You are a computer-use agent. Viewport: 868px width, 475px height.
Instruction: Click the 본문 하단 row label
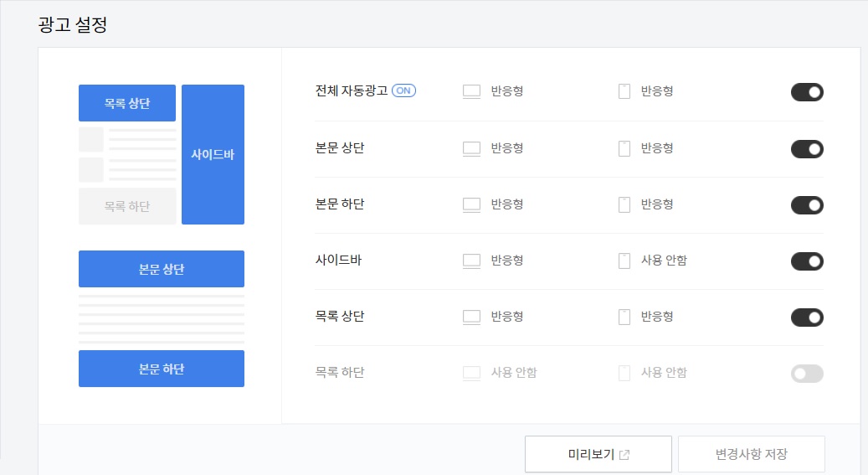pos(340,204)
